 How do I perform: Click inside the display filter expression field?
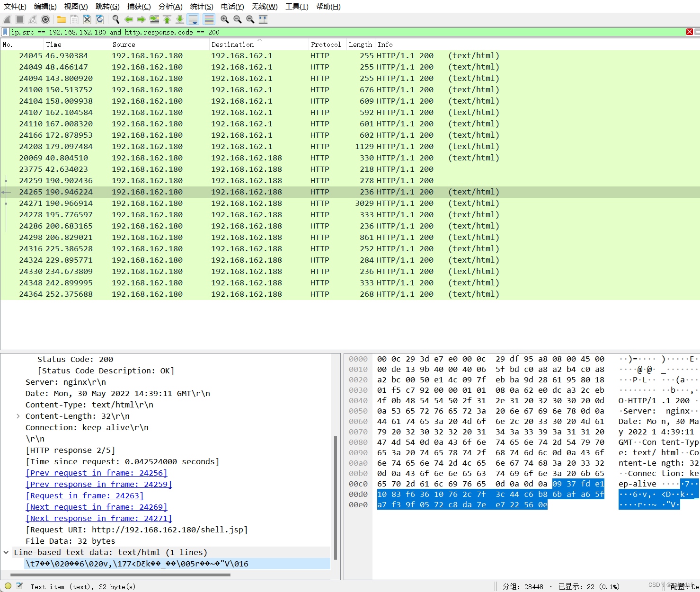348,32
